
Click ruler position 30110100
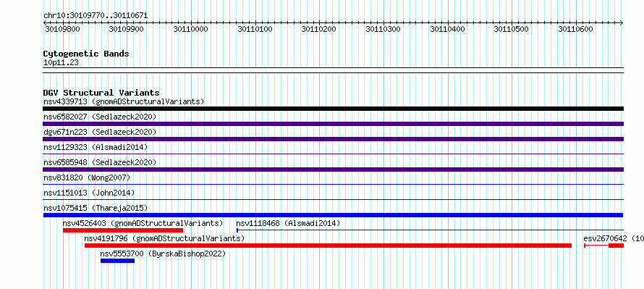point(255,29)
